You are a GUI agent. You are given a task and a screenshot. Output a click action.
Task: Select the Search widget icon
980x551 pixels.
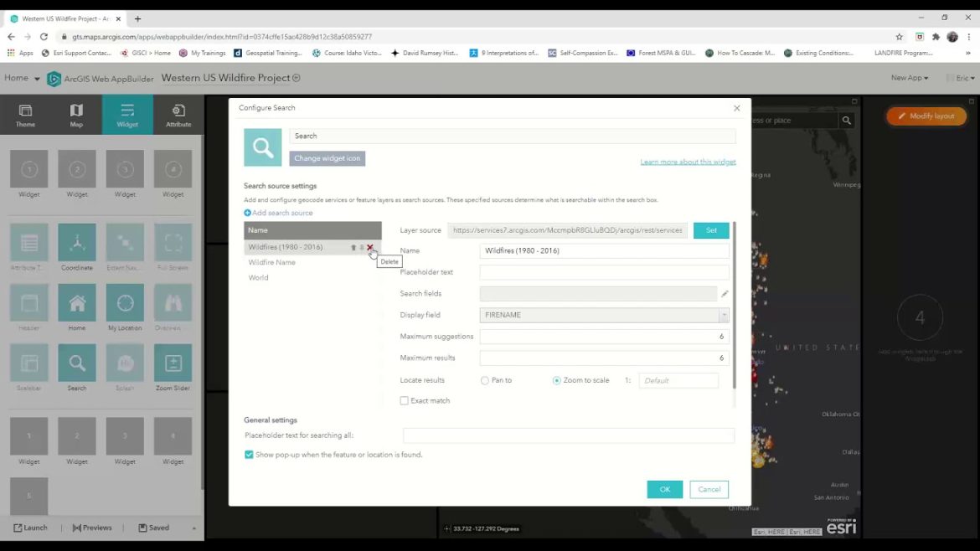tap(77, 363)
